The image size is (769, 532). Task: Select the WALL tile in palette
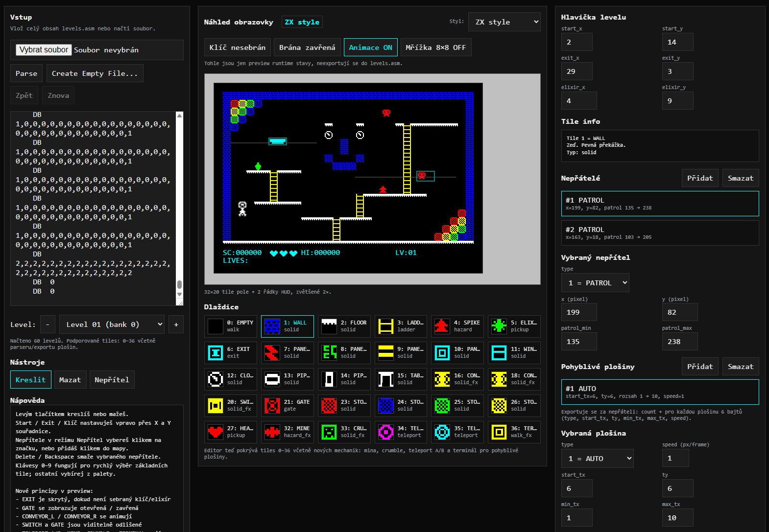click(287, 326)
